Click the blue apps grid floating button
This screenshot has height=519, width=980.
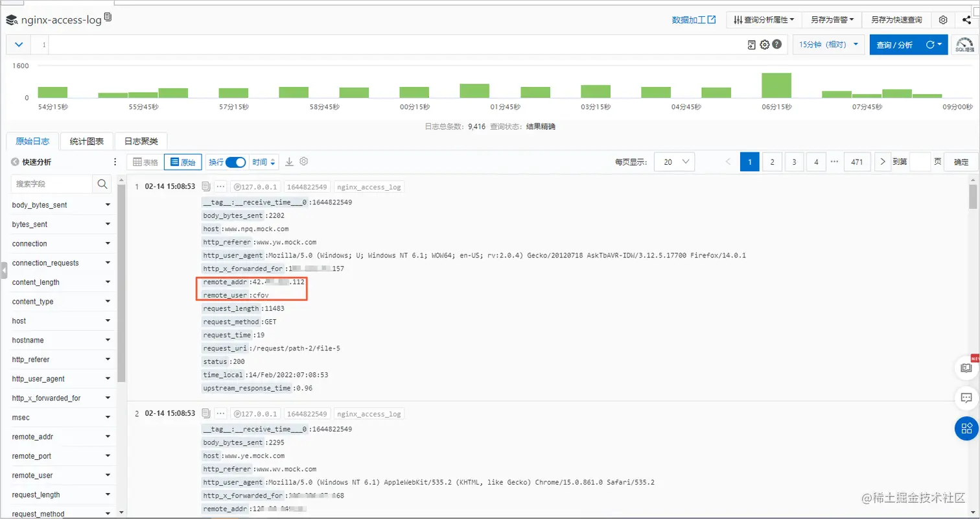click(966, 428)
